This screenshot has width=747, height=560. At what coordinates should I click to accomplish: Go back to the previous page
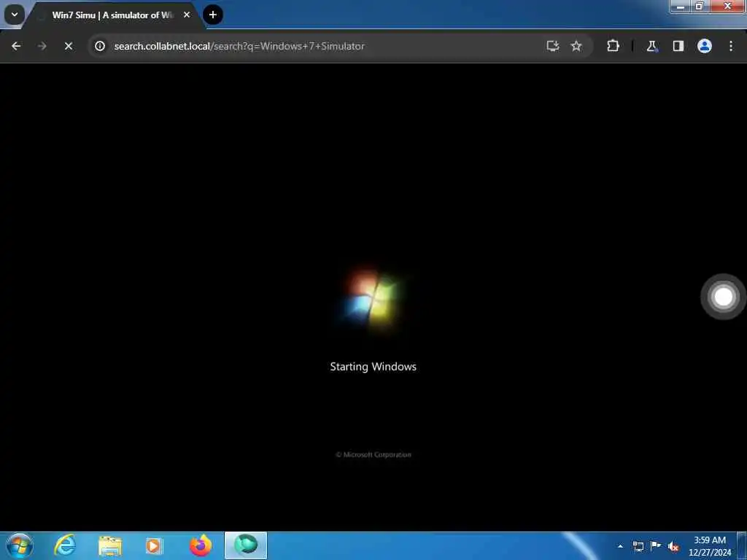pos(16,46)
